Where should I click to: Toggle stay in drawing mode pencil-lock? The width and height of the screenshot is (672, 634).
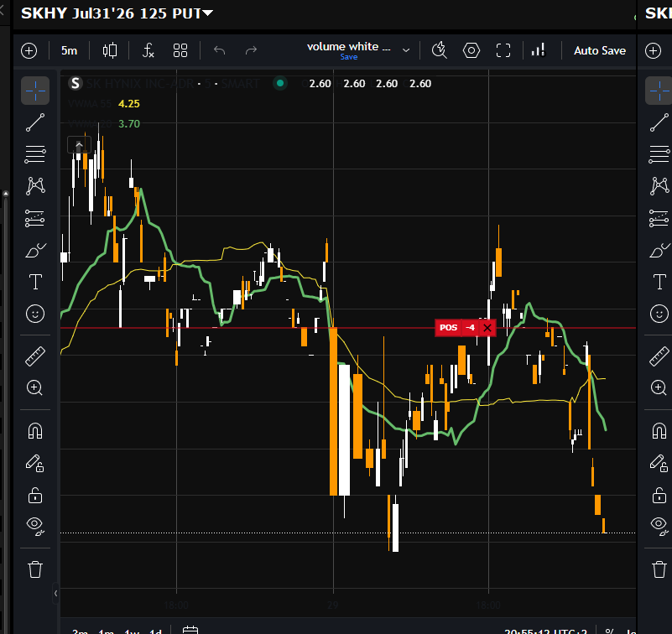35,463
